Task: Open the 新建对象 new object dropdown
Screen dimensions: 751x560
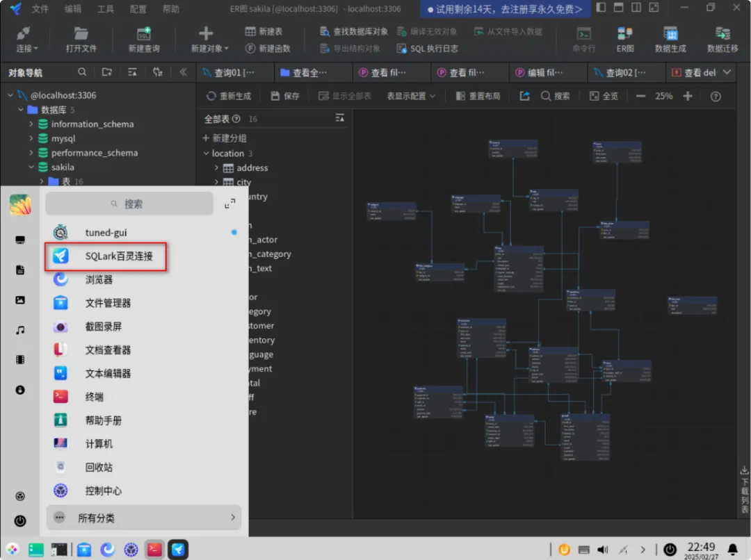Action: [x=209, y=39]
